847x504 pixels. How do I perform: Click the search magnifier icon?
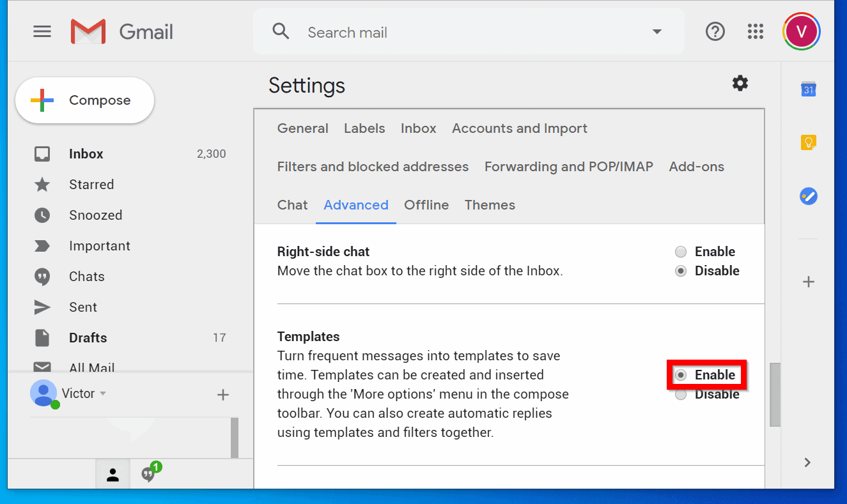[x=281, y=31]
